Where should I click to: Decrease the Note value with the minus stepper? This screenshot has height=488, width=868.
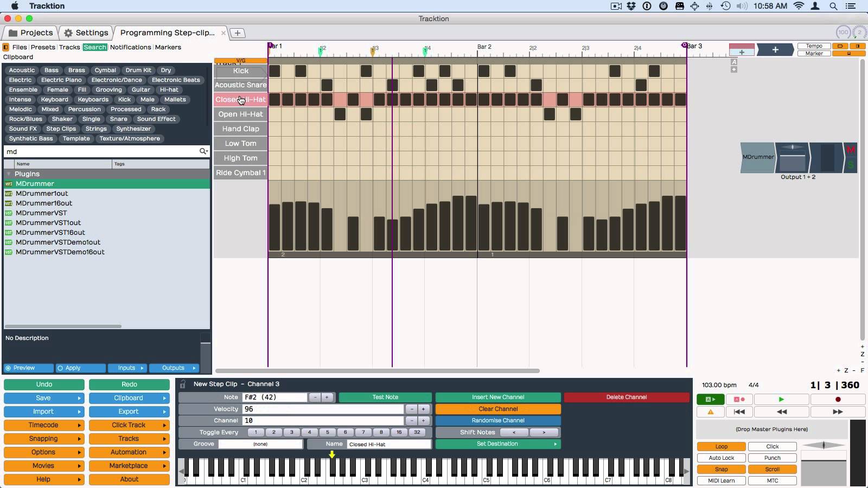pos(315,397)
